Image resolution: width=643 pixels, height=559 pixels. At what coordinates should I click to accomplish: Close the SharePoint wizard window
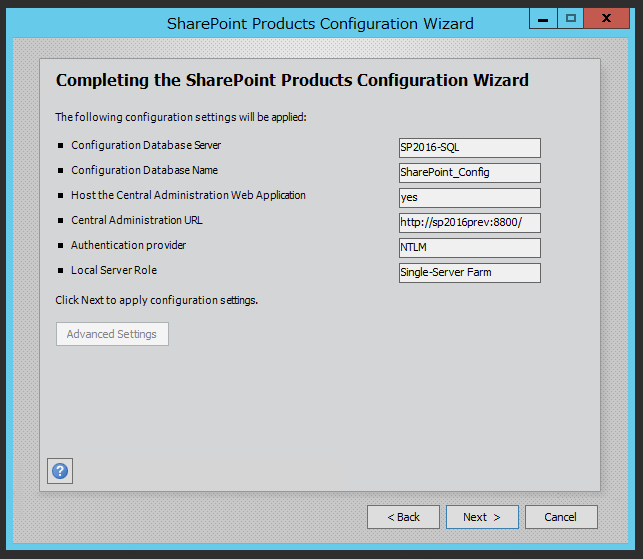click(x=607, y=18)
